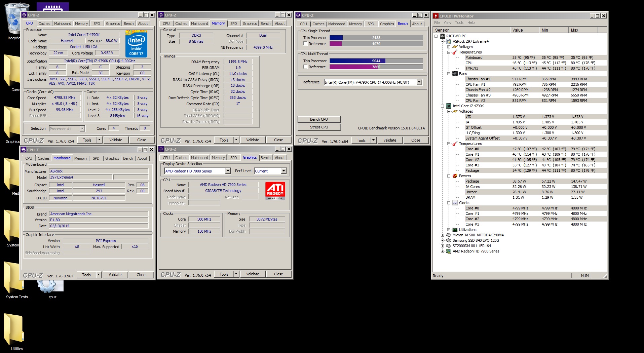Click the Intel Core i7 4790K chip icon
Image resolution: width=644 pixels, height=353 pixels.
coord(449,106)
